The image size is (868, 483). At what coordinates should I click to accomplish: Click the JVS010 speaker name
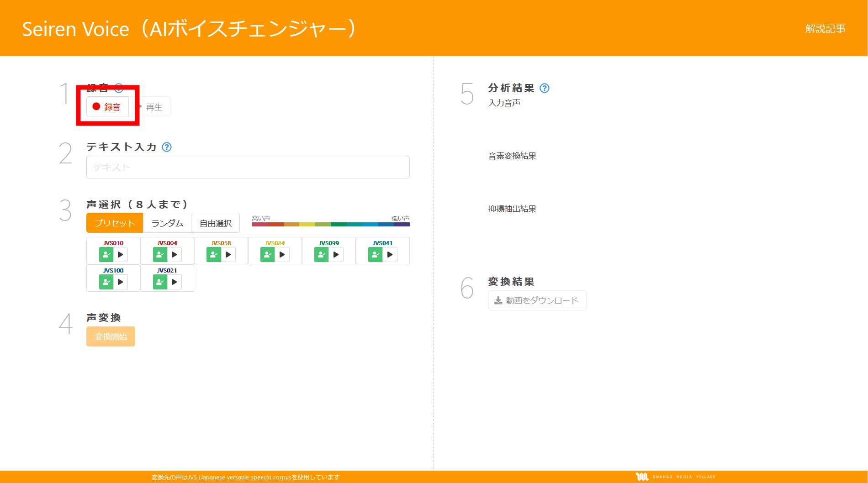point(113,243)
